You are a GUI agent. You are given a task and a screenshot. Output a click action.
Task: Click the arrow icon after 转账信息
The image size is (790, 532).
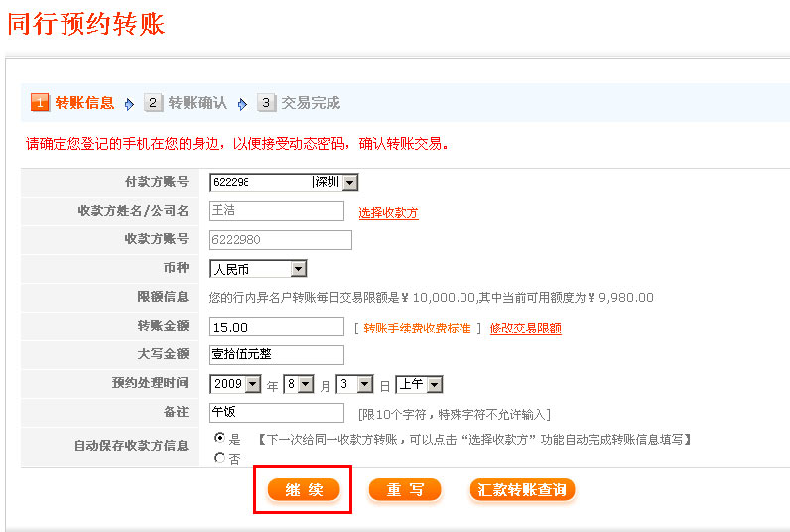pos(129,104)
